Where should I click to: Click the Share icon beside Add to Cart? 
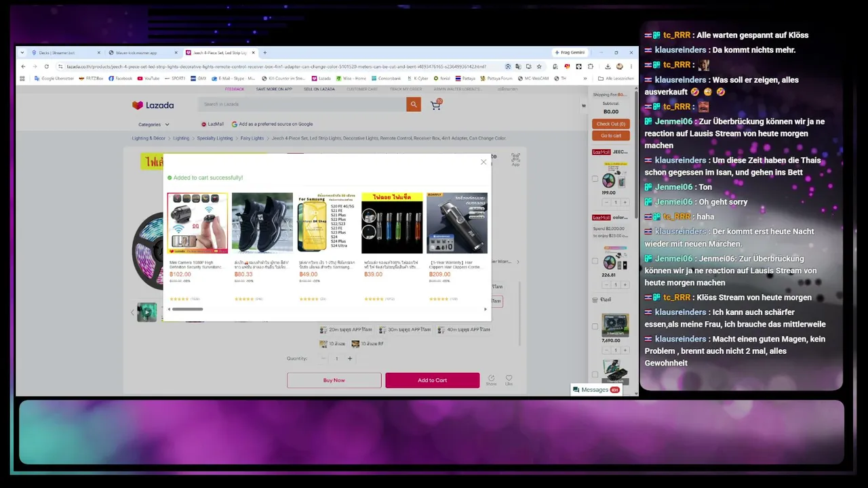491,379
